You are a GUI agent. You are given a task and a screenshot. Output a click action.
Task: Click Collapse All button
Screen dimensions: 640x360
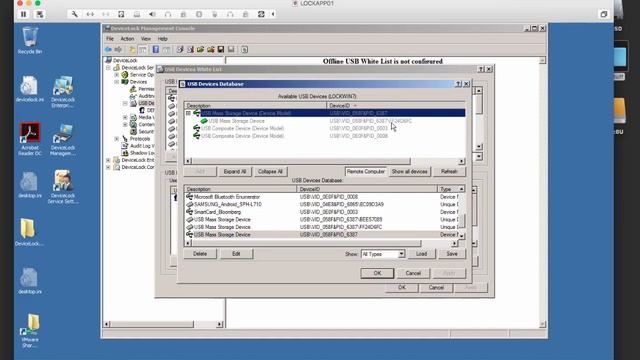click(270, 171)
